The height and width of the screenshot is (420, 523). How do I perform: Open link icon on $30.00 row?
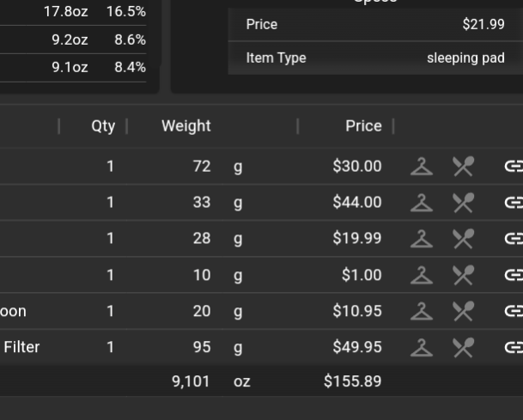pos(514,166)
